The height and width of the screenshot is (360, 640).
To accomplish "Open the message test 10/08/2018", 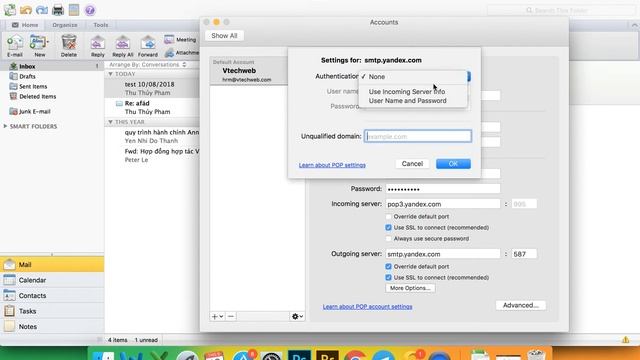I will pyautogui.click(x=152, y=88).
